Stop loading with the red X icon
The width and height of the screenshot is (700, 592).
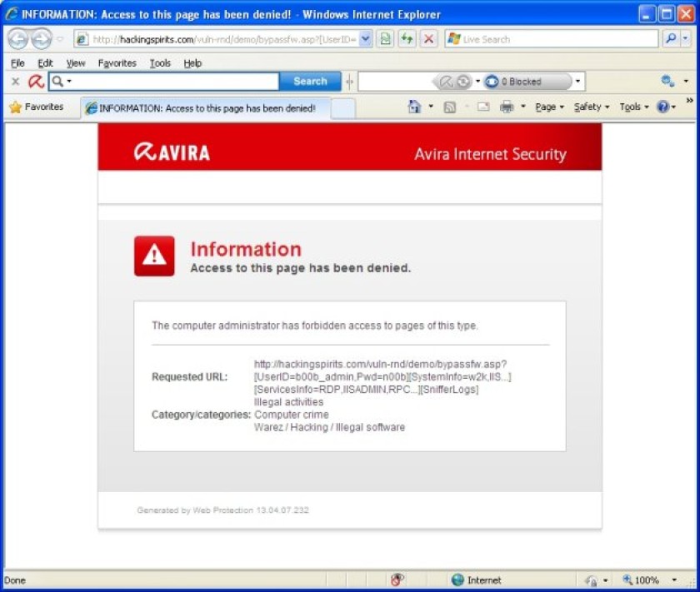point(428,39)
